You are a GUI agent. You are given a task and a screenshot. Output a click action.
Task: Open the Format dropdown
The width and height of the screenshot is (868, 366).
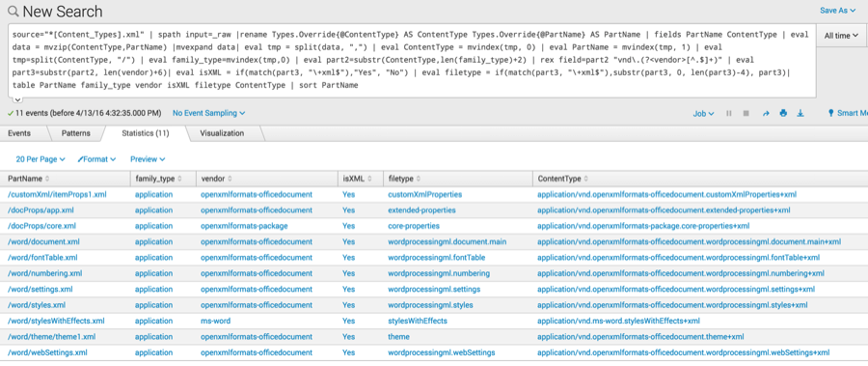click(96, 159)
